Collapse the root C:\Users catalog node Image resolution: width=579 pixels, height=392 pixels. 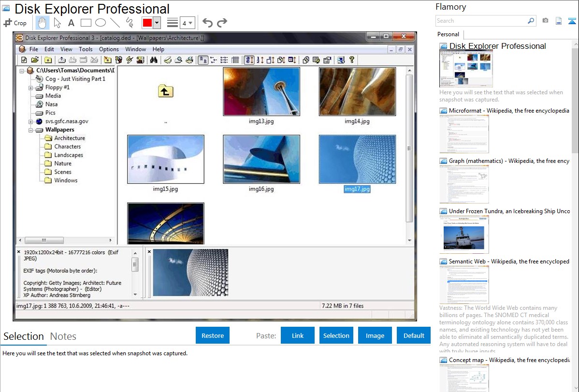point(22,71)
